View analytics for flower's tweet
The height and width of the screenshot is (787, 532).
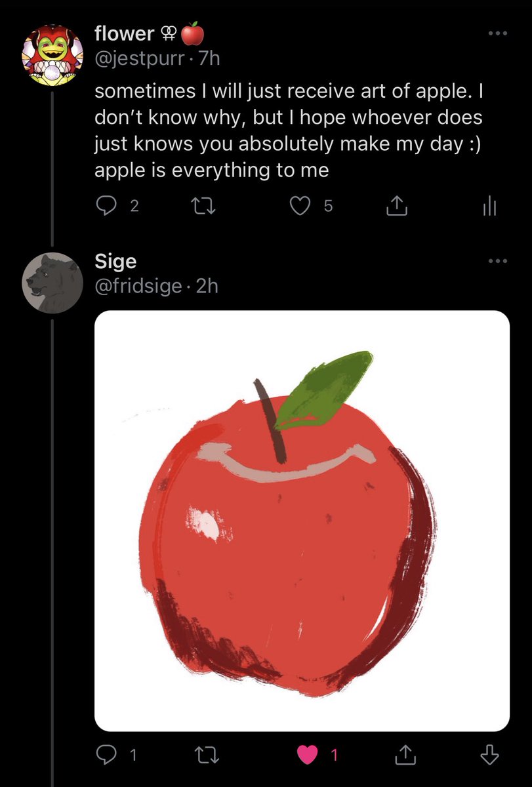489,207
